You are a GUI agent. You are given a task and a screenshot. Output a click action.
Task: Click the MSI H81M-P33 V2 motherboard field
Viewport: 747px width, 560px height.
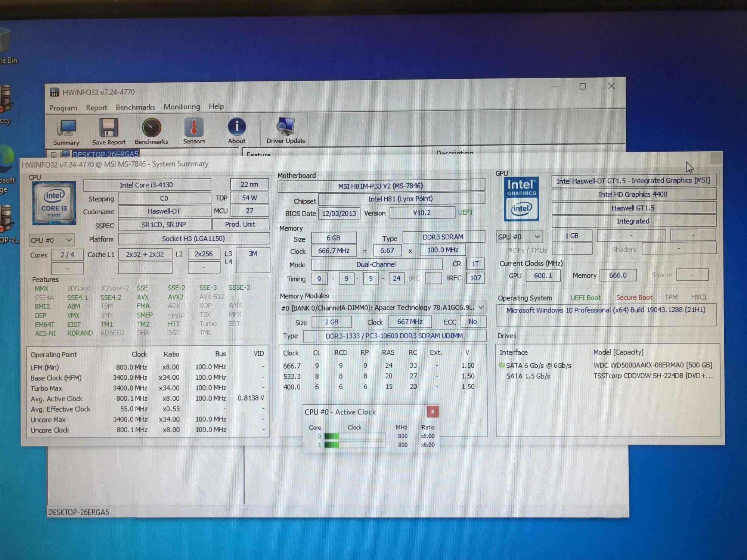click(x=381, y=186)
